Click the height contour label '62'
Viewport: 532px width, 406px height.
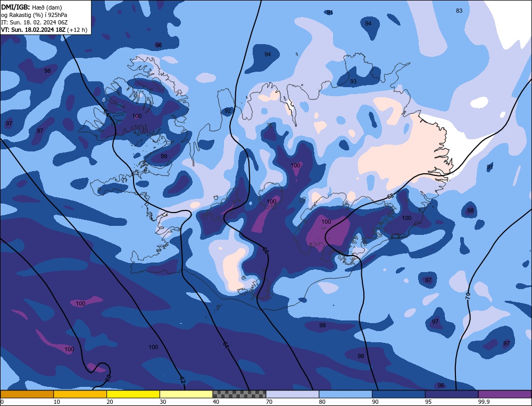[x=182, y=380]
